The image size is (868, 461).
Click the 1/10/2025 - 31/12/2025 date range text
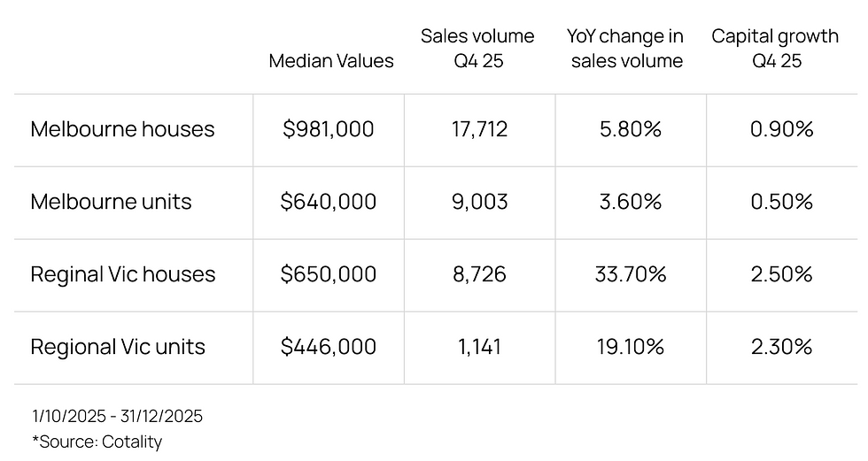(x=117, y=416)
